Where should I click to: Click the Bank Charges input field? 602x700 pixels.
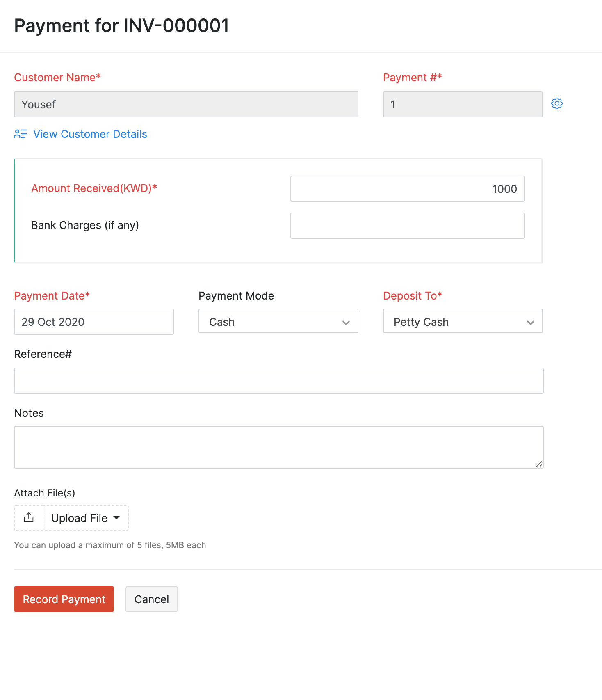click(407, 225)
